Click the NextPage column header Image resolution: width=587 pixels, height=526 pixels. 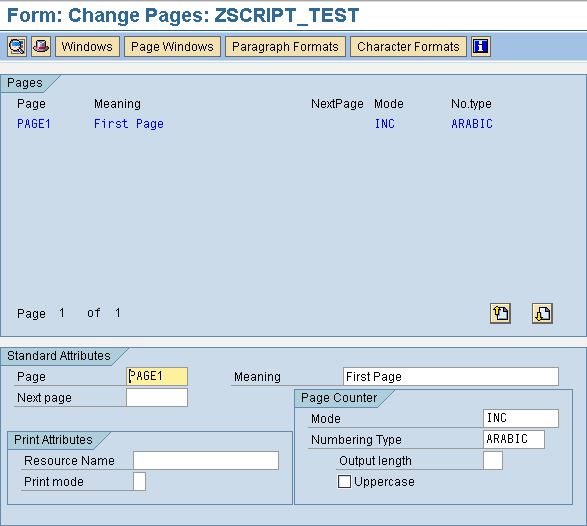coord(337,104)
